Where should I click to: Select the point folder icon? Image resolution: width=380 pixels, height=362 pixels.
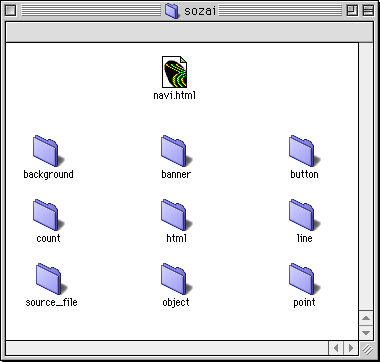[x=304, y=279]
